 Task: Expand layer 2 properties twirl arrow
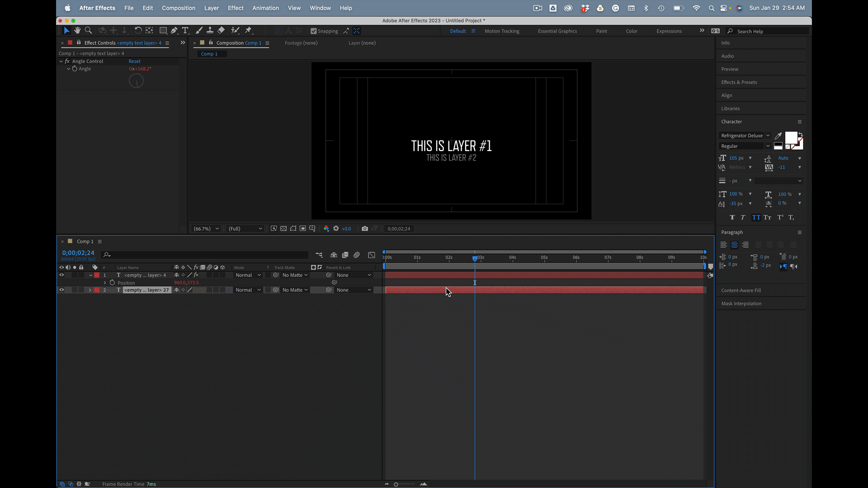click(90, 290)
